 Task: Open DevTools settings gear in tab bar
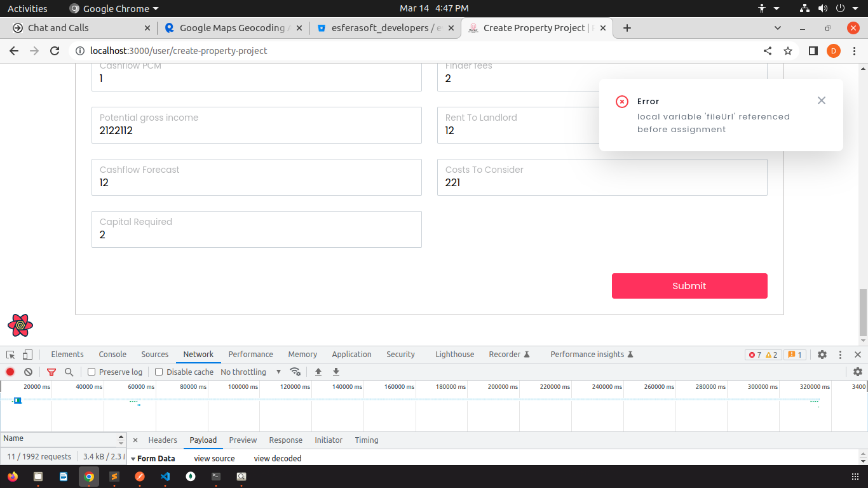[822, 355]
